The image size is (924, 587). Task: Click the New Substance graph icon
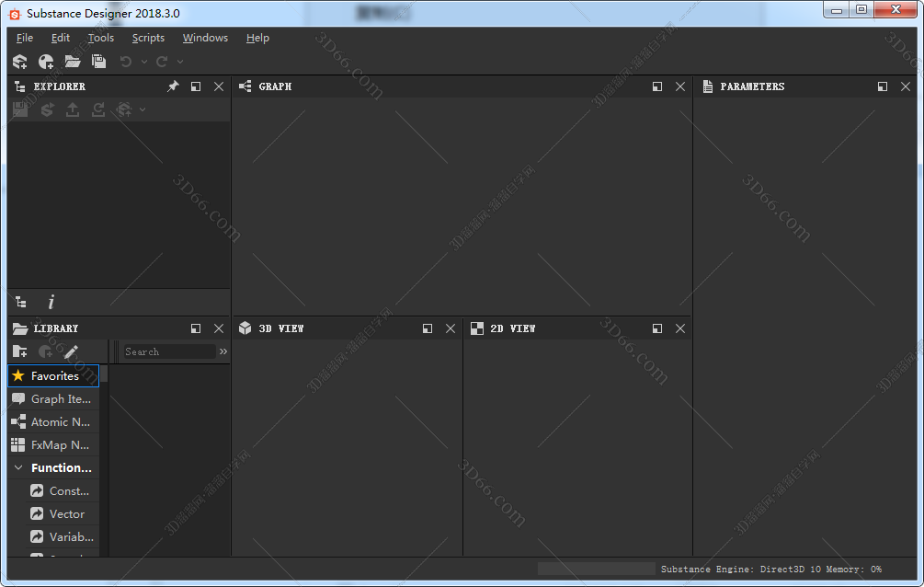pos(46,62)
